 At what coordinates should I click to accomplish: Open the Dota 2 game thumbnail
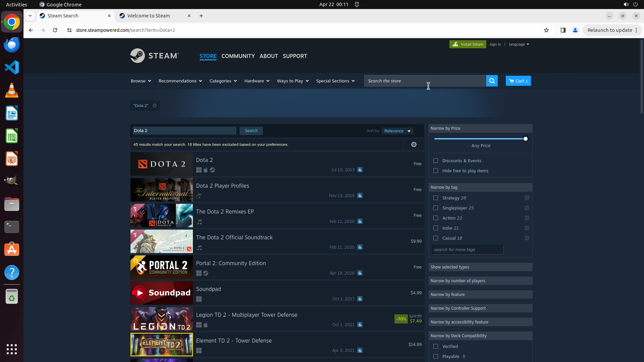pos(161,164)
